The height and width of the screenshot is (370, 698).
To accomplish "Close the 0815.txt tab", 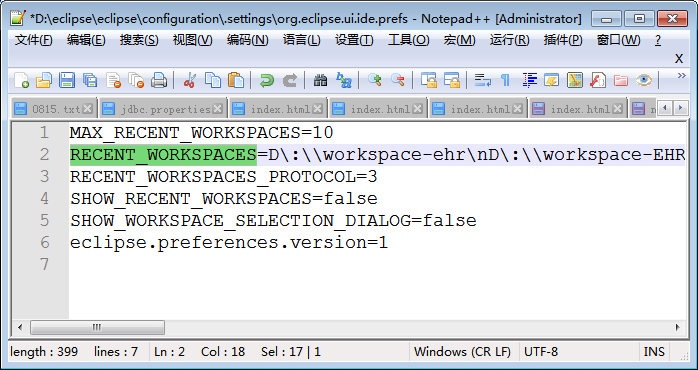I will pos(87,109).
